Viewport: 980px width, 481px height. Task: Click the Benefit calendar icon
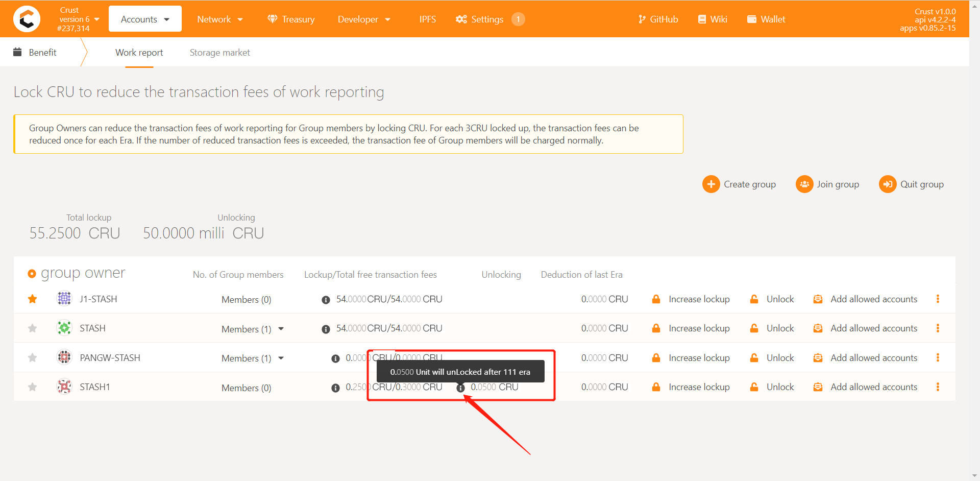tap(17, 52)
